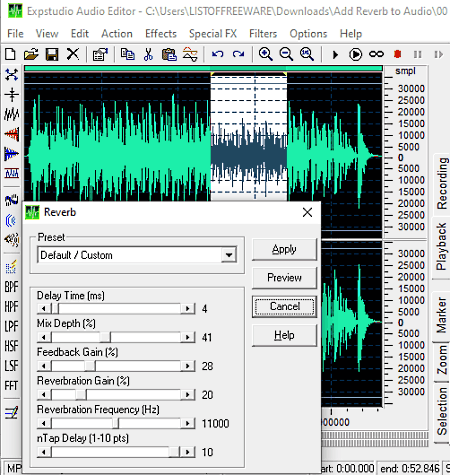Decrease Reverbration Frequency with left arrow

coord(44,423)
